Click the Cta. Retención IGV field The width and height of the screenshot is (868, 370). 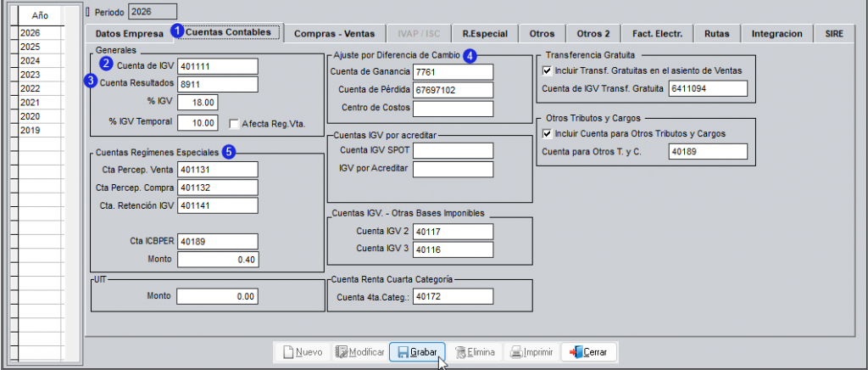[218, 205]
